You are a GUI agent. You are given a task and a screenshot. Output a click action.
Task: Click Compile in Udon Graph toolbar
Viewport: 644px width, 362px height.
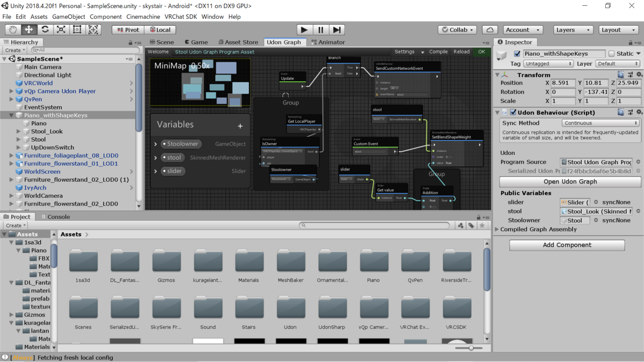point(438,52)
